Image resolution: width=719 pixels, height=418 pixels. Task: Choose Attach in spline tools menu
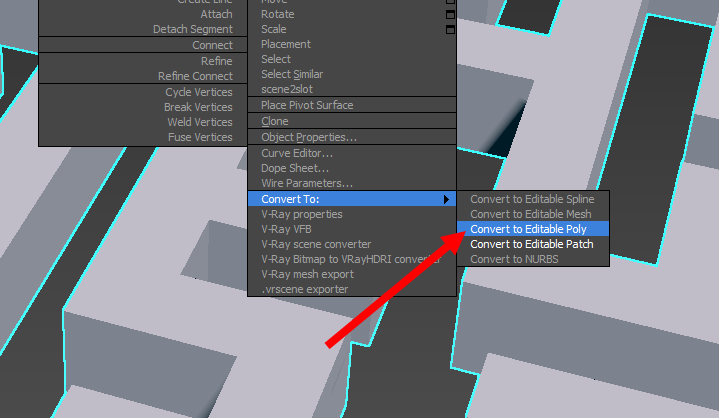coord(143,14)
